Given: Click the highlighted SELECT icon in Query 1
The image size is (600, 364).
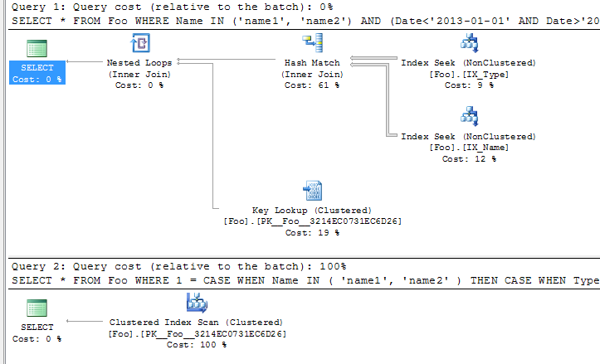Looking at the screenshot, I should click(x=37, y=49).
